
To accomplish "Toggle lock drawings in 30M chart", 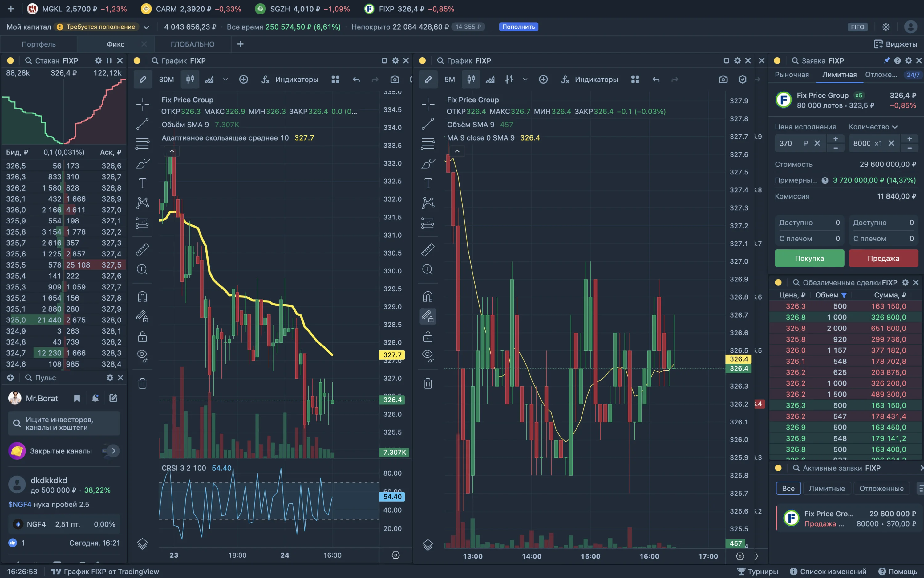I will pyautogui.click(x=142, y=337).
